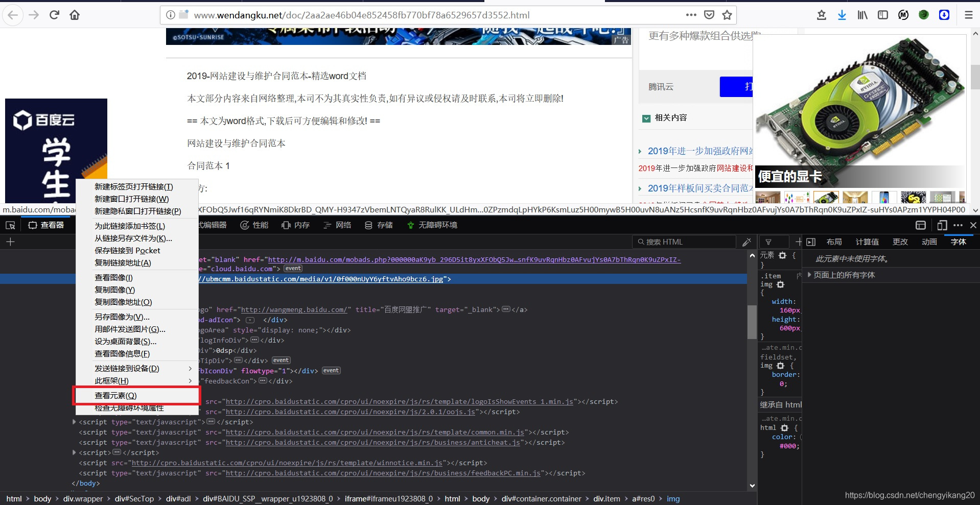Expand the ellipsis in feedbackCon node
The height and width of the screenshot is (505, 980).
pos(263,381)
